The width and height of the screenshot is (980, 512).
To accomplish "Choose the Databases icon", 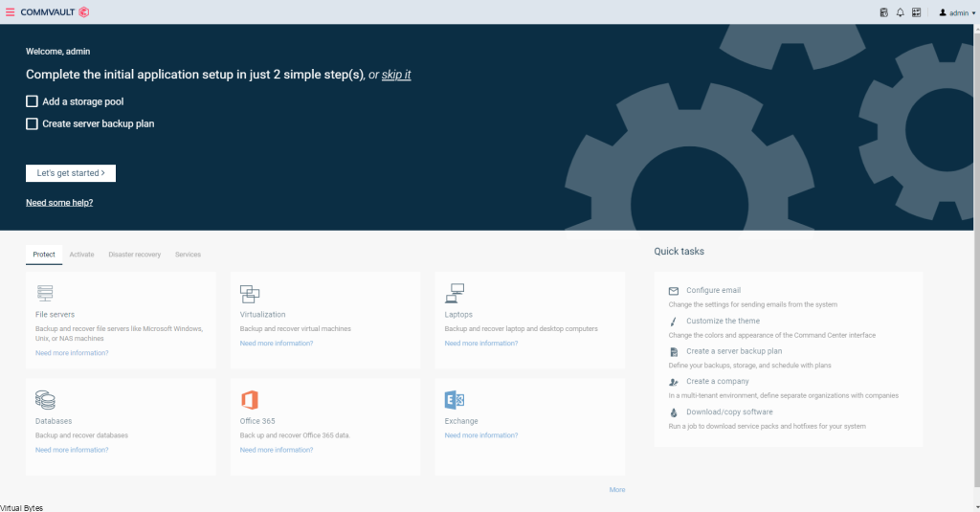I will (x=45, y=399).
